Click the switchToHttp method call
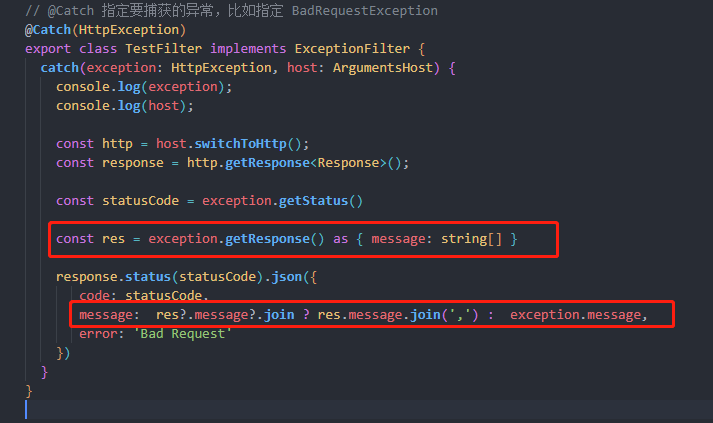Screen dimensions: 713x423 [241, 144]
